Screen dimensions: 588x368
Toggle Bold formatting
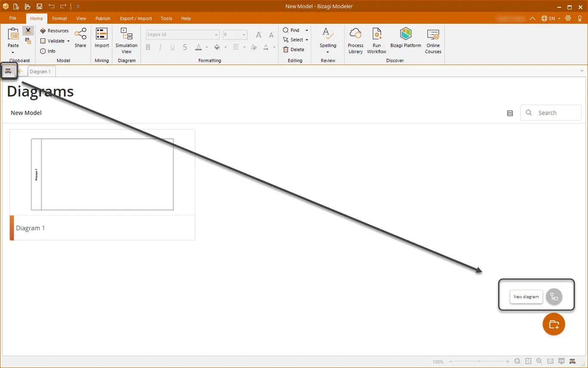(148, 47)
